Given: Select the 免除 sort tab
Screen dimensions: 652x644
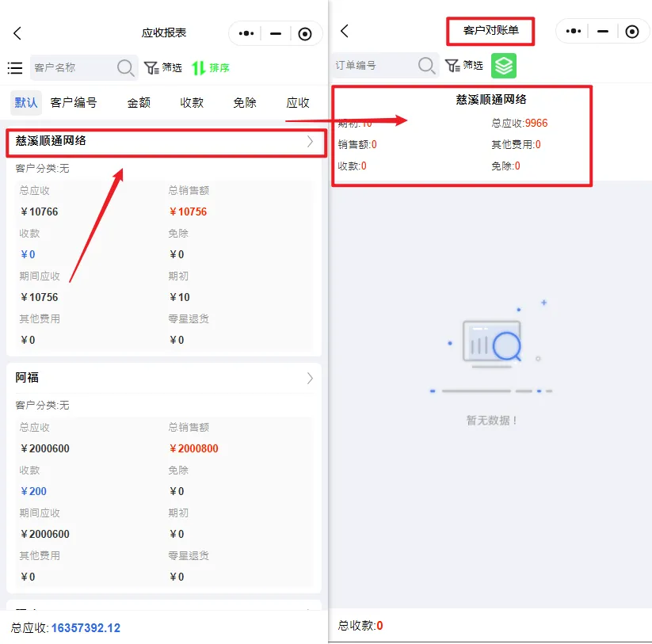Looking at the screenshot, I should [245, 102].
